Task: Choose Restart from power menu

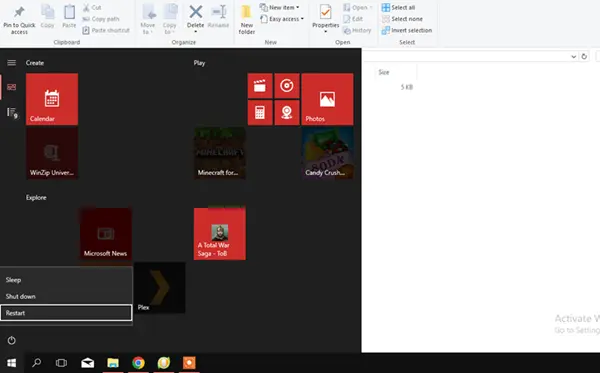Action: tap(66, 313)
